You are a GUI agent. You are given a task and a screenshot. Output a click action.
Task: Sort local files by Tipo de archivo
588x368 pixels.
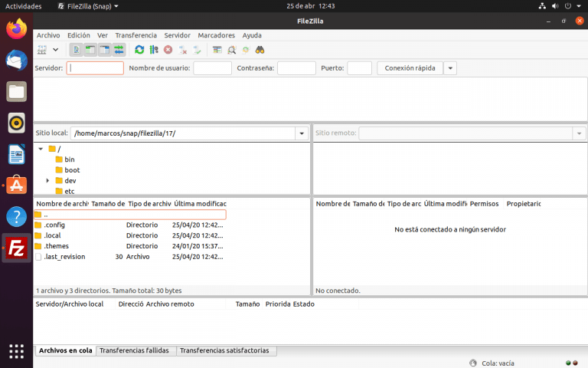(149, 203)
